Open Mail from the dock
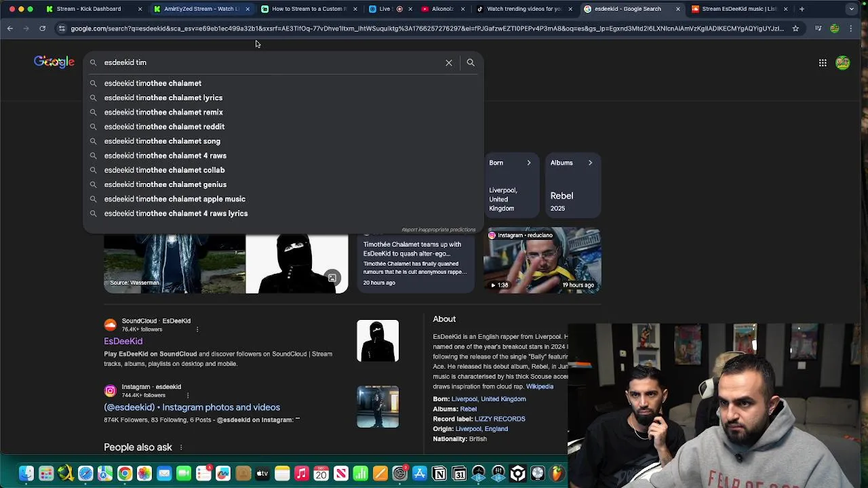Viewport: 868px width, 488px height. pyautogui.click(x=164, y=473)
